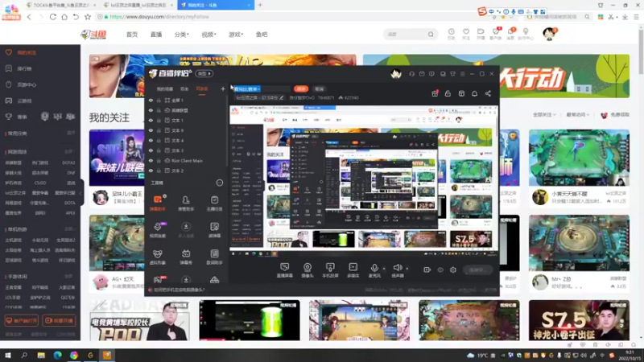The height and width of the screenshot is (362, 644).
Task: Hide the 英雄联盟 source layer
Action: tap(151, 110)
